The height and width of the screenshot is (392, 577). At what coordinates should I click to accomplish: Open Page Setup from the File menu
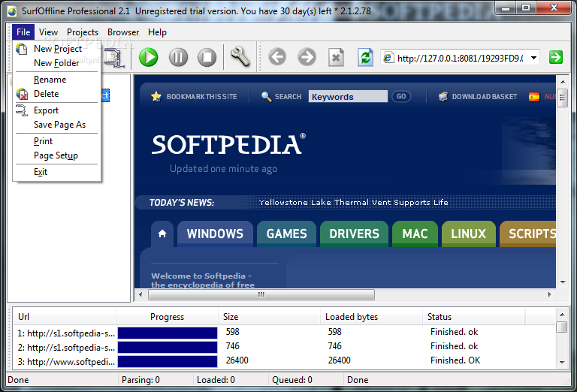pos(57,156)
